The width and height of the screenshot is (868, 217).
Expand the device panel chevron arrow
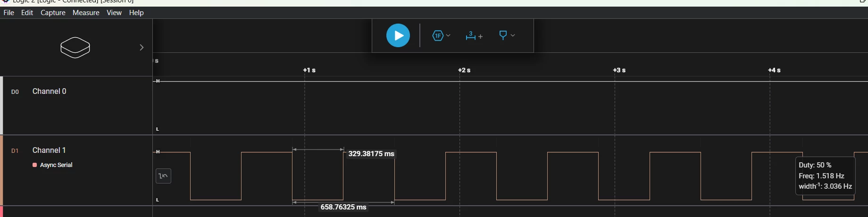point(142,47)
